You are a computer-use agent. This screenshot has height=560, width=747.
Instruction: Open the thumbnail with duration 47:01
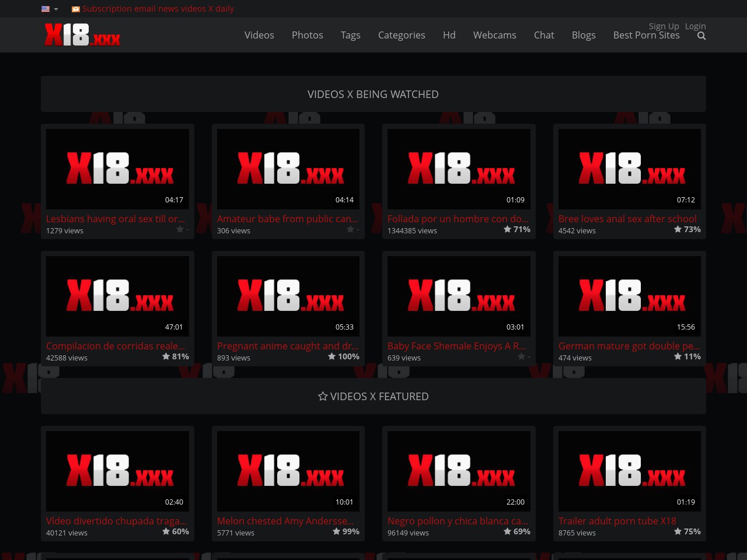pos(117,296)
